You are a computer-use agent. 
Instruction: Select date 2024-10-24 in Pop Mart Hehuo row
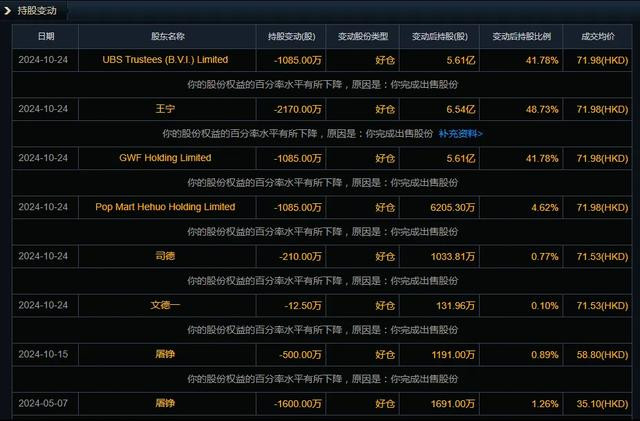coord(43,207)
